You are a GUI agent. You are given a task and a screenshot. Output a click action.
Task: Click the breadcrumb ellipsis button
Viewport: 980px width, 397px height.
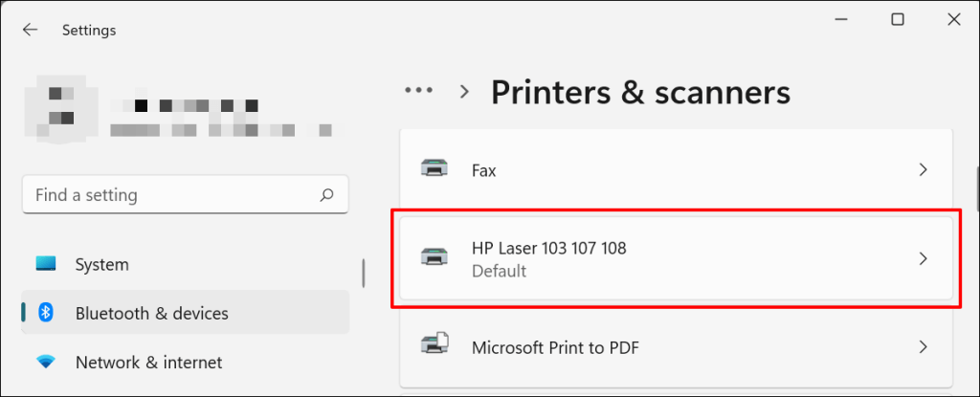pyautogui.click(x=418, y=91)
